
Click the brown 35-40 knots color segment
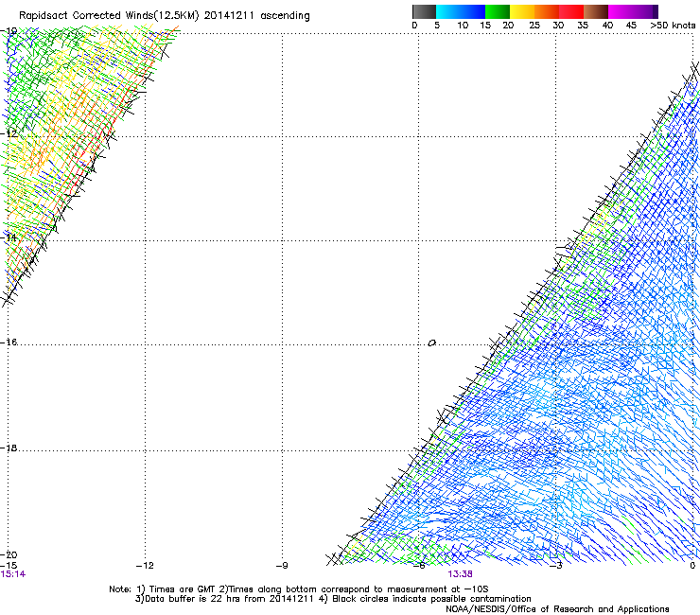tap(596, 11)
